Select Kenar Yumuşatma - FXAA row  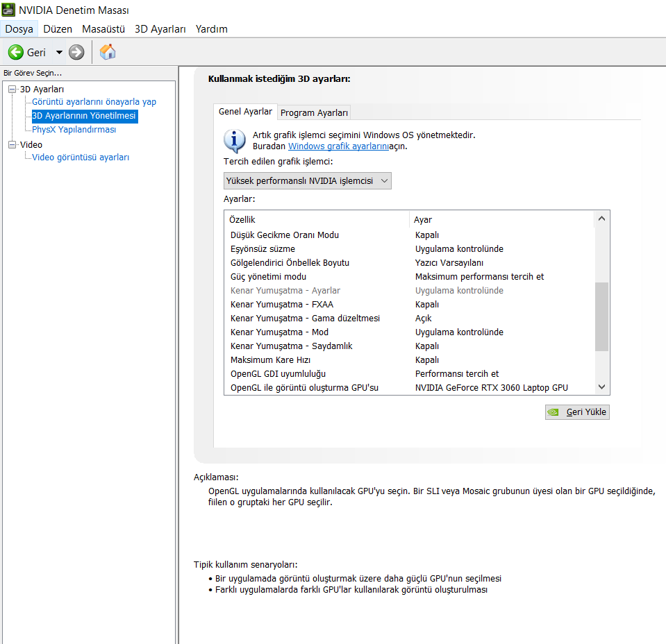pyautogui.click(x=408, y=305)
